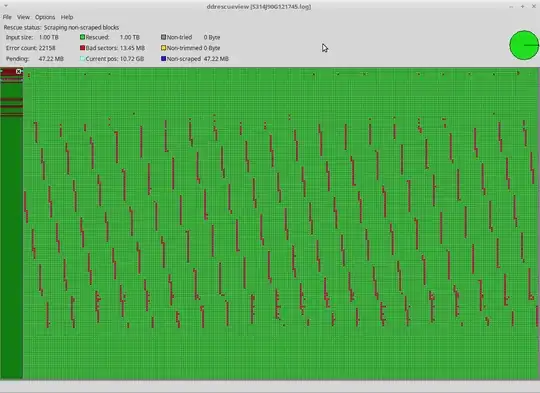The image size is (540, 393).
Task: Open the window menu arrow in title bar
Action: pos(6,6)
